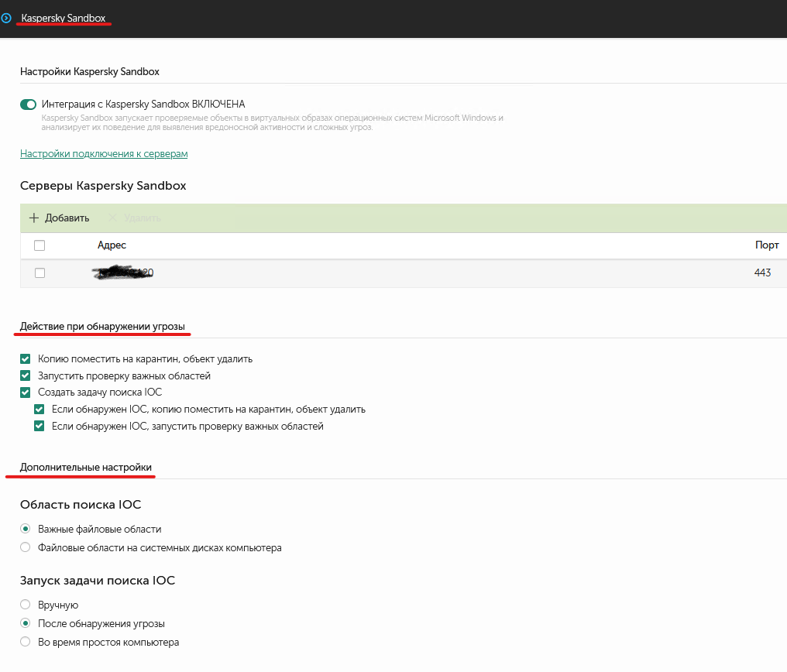The width and height of the screenshot is (787, 672).
Task: Select 'Важные файловые области' radio option
Action: [25, 529]
